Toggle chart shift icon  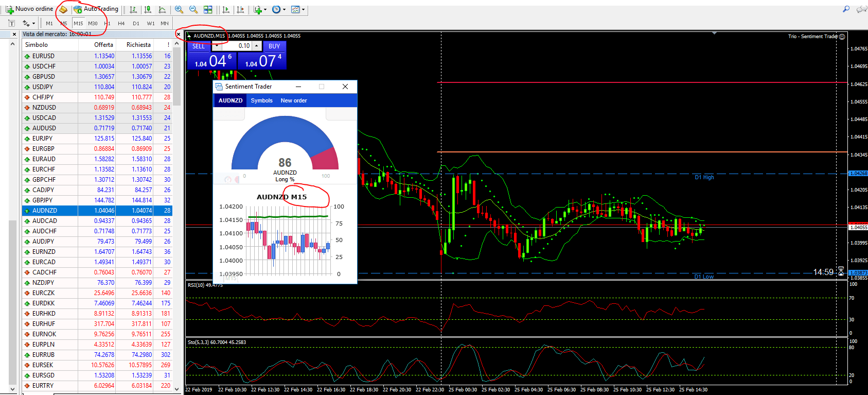pyautogui.click(x=240, y=9)
